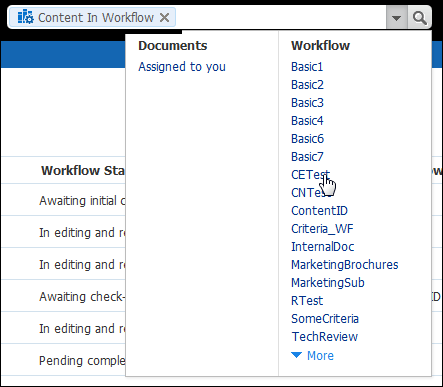Click the magnifying glass search icon
This screenshot has height=387, width=443.
coord(419,17)
